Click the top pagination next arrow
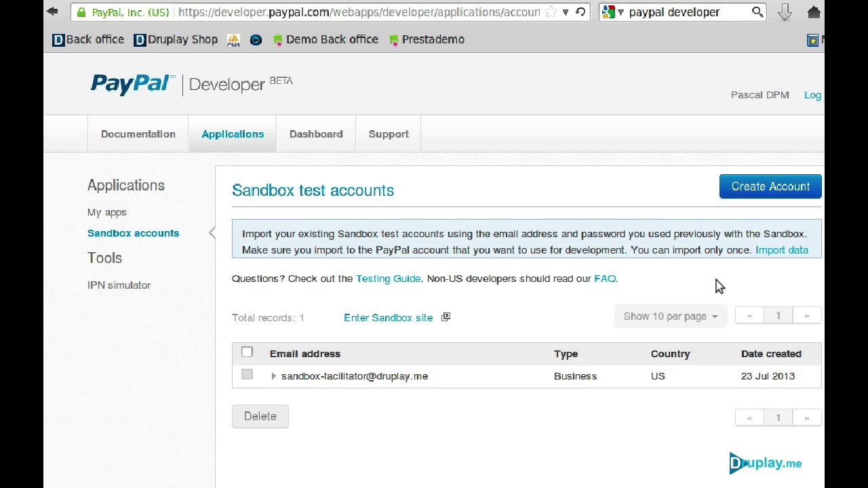868x488 pixels. point(806,316)
